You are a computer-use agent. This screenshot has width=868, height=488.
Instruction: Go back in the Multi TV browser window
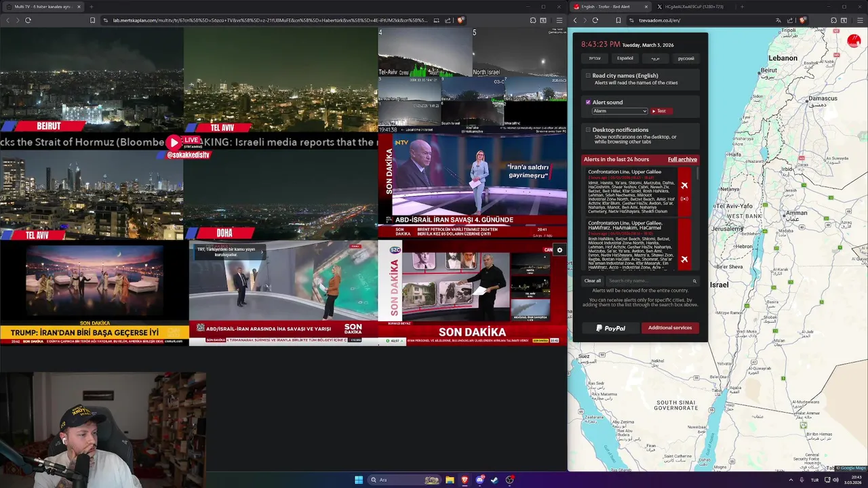[x=8, y=20]
